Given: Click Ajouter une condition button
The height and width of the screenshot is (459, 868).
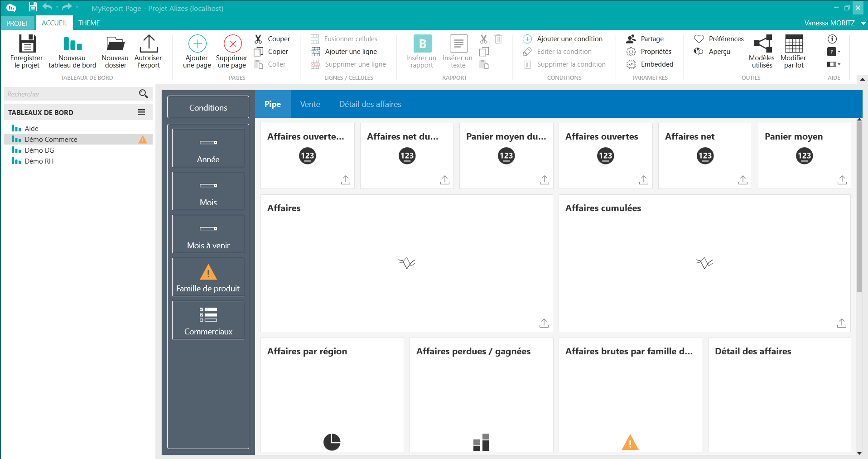Looking at the screenshot, I should pos(564,39).
